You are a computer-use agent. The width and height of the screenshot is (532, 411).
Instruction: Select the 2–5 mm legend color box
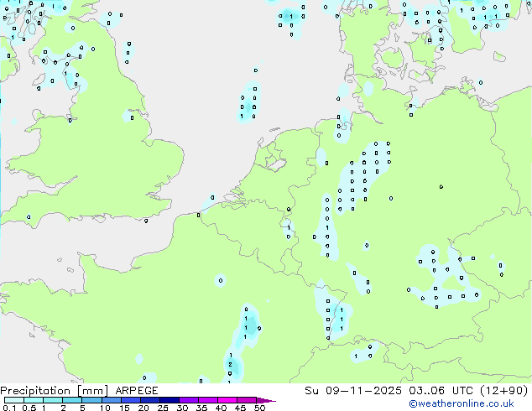click(72, 400)
